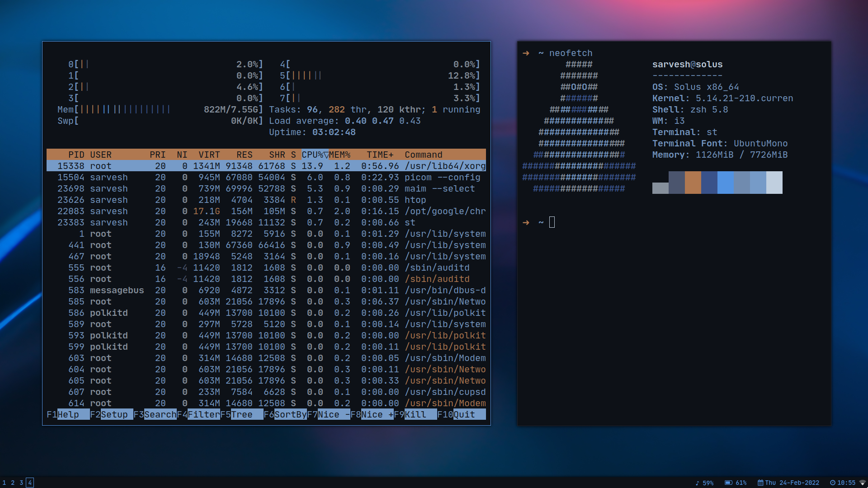Switch to workspace 3

[x=21, y=483]
